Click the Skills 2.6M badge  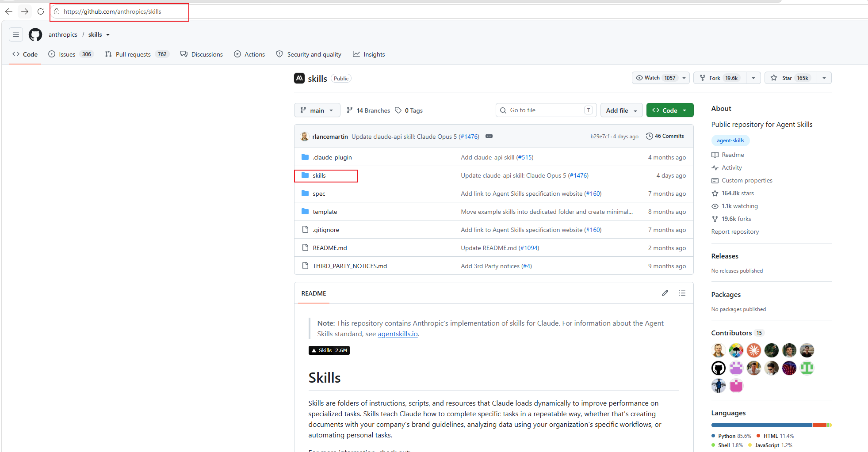point(329,350)
